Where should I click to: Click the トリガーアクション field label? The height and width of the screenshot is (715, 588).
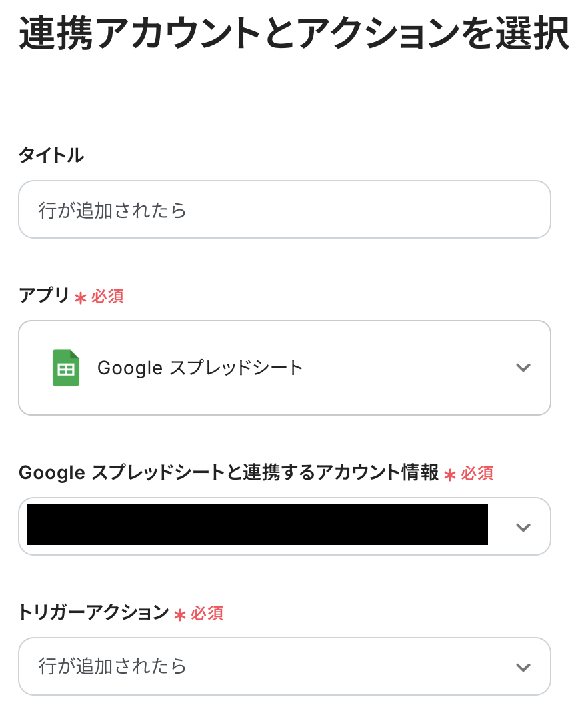(x=93, y=612)
